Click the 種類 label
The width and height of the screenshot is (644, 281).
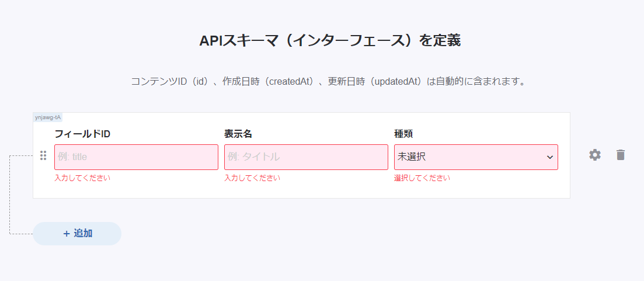pos(403,134)
